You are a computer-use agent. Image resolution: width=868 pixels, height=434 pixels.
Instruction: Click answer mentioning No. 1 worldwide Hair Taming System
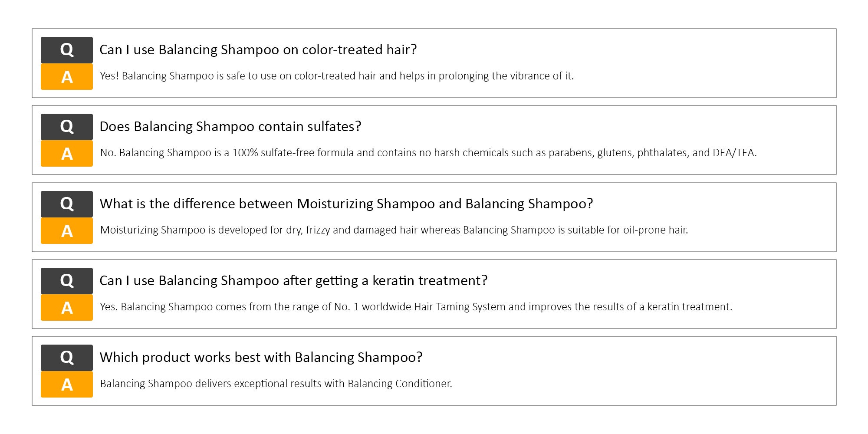(416, 307)
